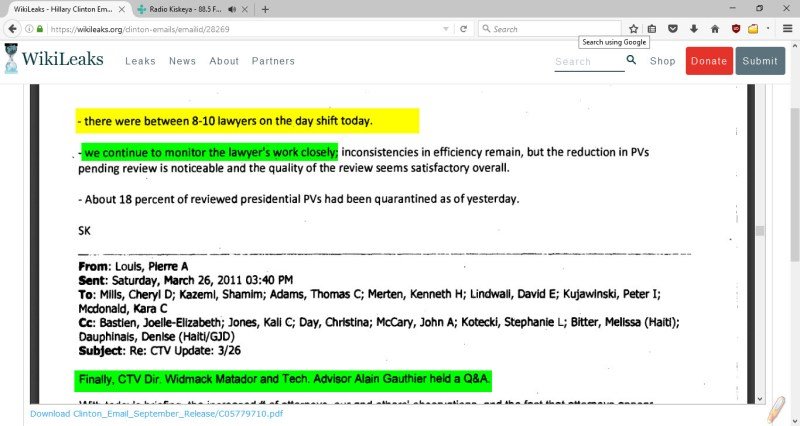800x426 pixels.
Task: Open a new tab with the plus button
Action: coord(265,9)
